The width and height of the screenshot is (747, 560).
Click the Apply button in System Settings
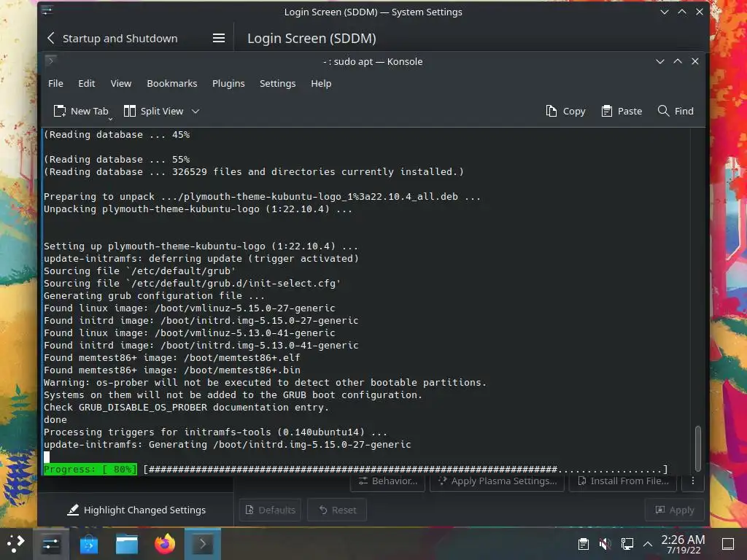675,510
